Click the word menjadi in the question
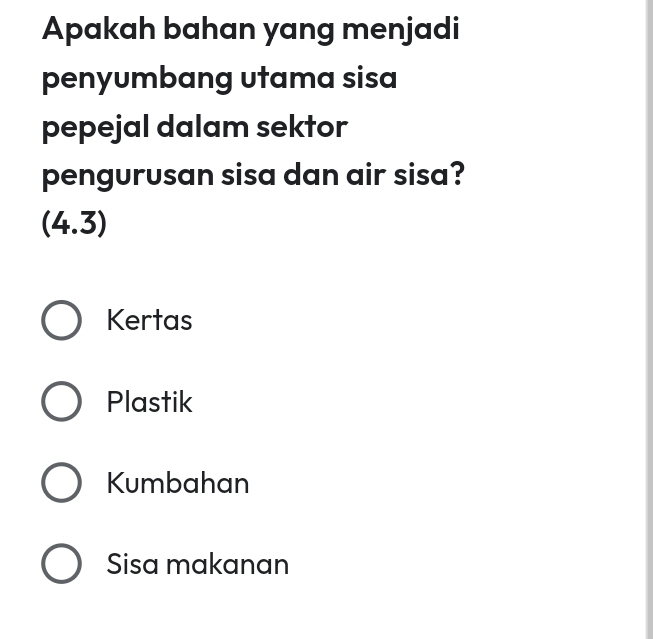Viewport: 653px width, 639px height. pos(401,28)
